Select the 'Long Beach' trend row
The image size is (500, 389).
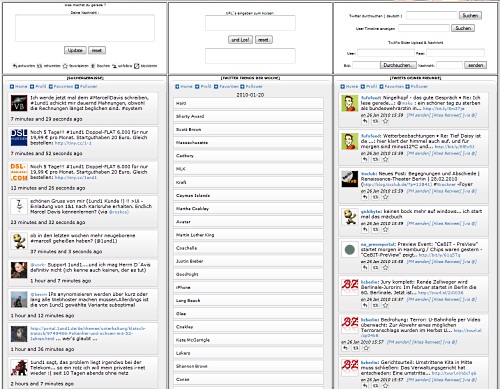click(x=249, y=301)
